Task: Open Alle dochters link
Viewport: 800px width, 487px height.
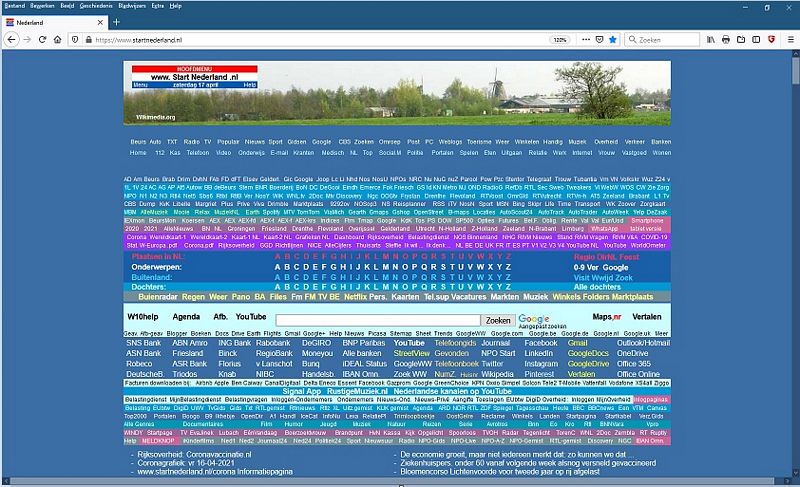Action: (597, 287)
